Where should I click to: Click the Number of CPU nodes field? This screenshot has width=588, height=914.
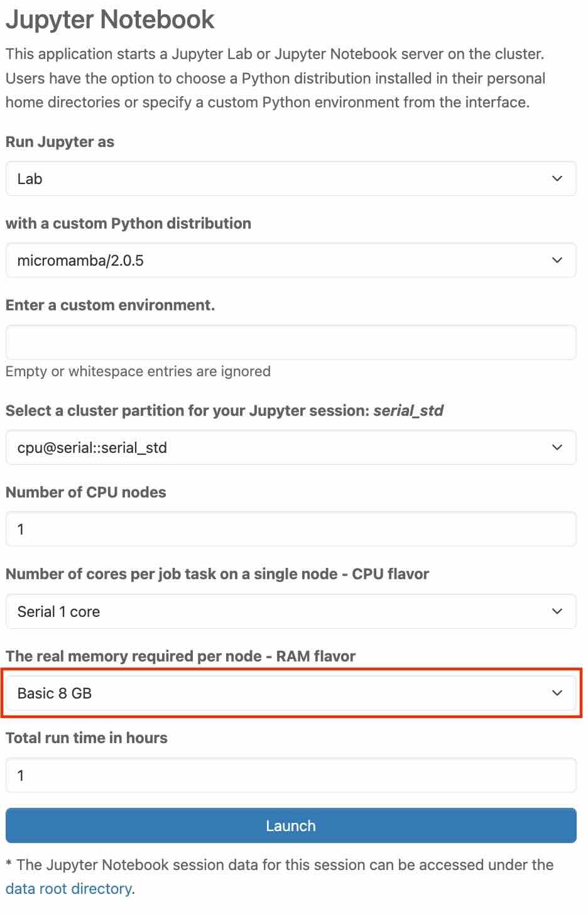coord(290,530)
